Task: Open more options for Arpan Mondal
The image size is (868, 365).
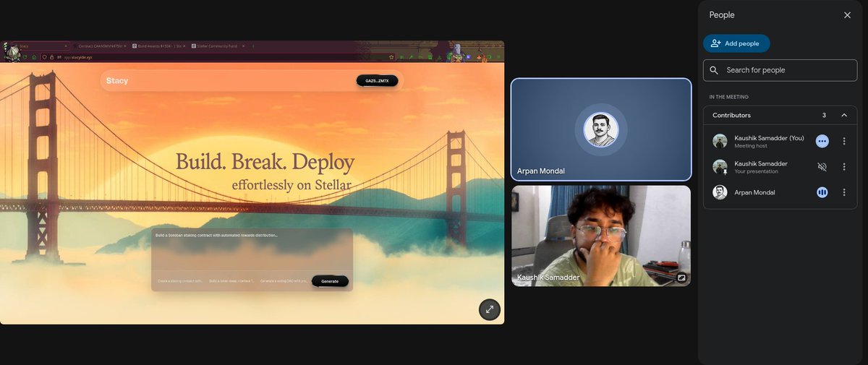Action: (844, 192)
